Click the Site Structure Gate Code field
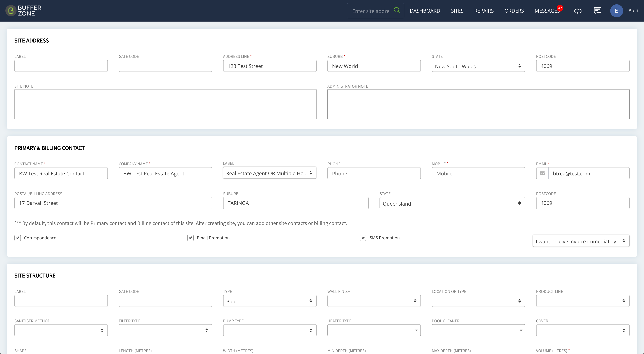The image size is (644, 354). point(165,301)
